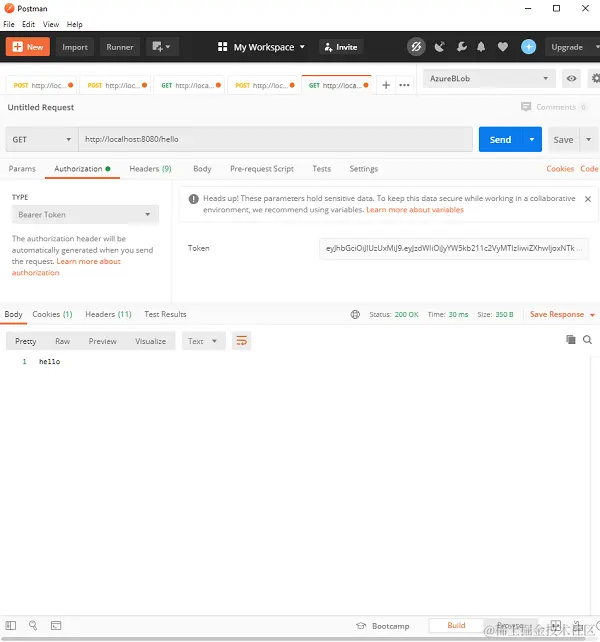Expand the Save options arrow
Viewport: 600px width, 642px height.
(589, 140)
